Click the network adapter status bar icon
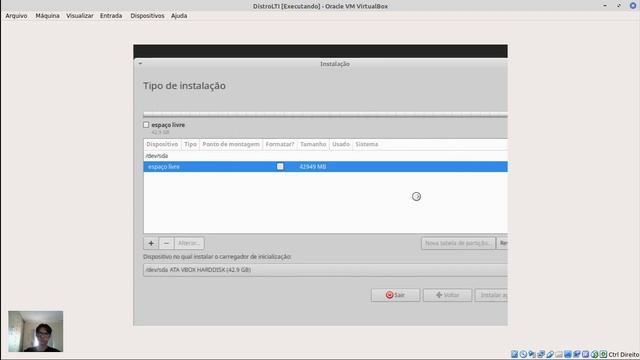Image resolution: width=640 pixels, height=360 pixels. coord(541,354)
